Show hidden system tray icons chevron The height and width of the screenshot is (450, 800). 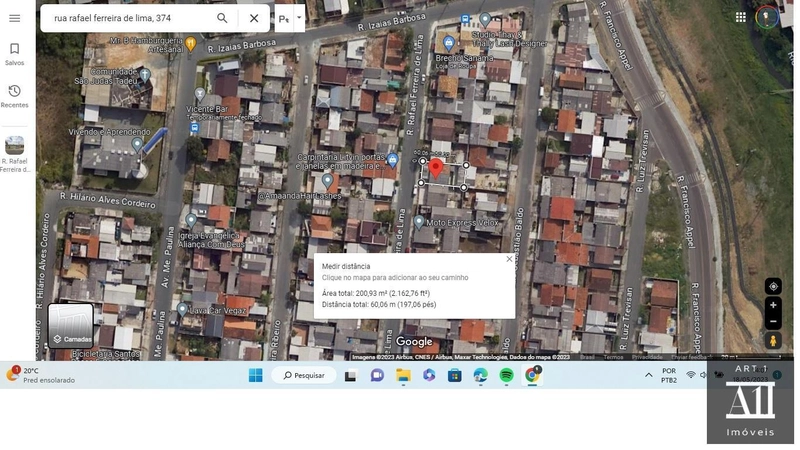[x=648, y=376]
